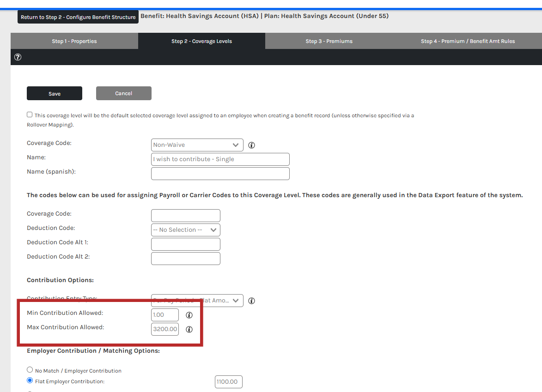The image size is (542, 392).
Task: Select No Match / Employer Contribution radio
Action: [x=30, y=369]
